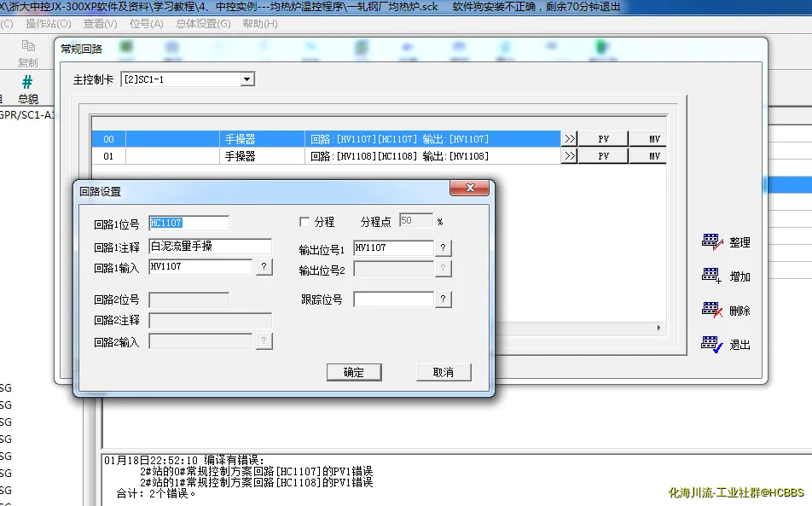This screenshot has height=506, width=812.
Task: Click the 确定 button
Action: pyautogui.click(x=354, y=372)
